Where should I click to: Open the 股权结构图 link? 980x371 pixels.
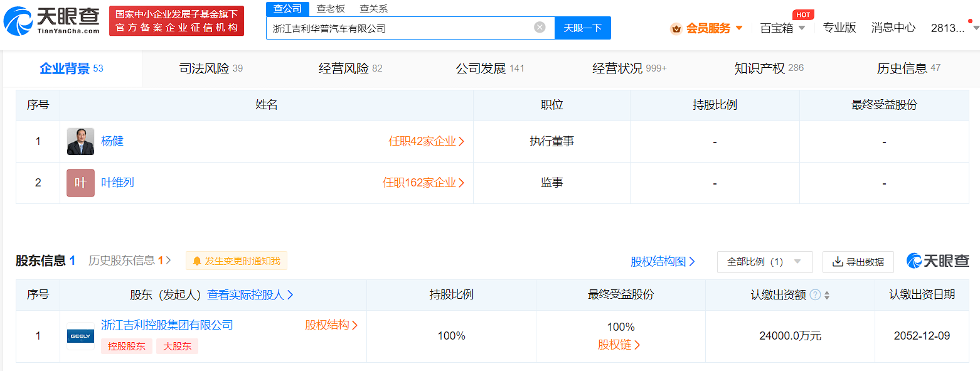663,262
